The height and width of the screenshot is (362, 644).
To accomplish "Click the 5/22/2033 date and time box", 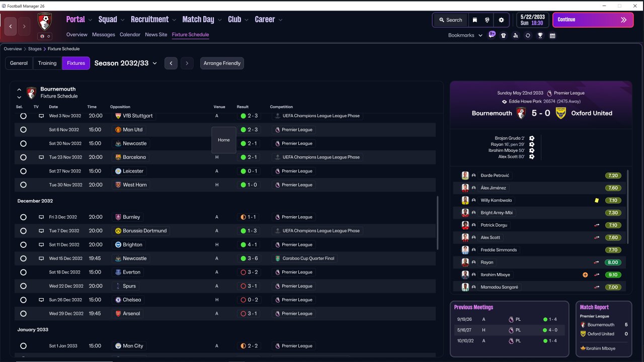I will [532, 20].
